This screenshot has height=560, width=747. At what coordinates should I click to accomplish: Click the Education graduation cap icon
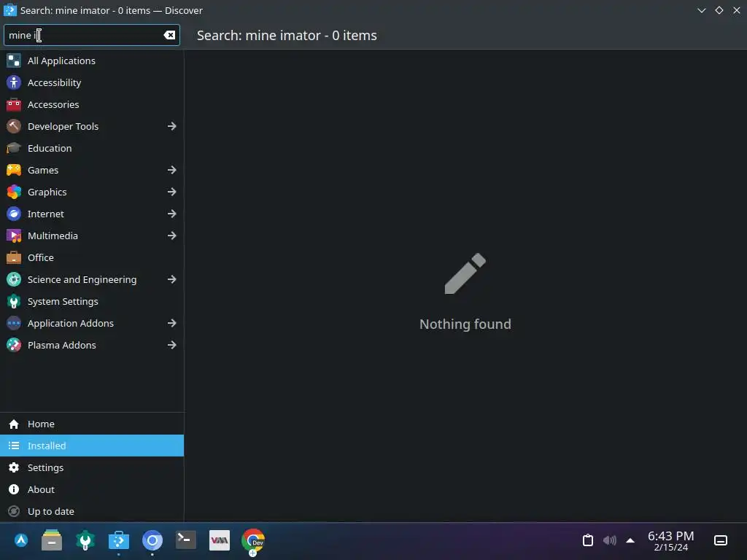[x=14, y=148]
